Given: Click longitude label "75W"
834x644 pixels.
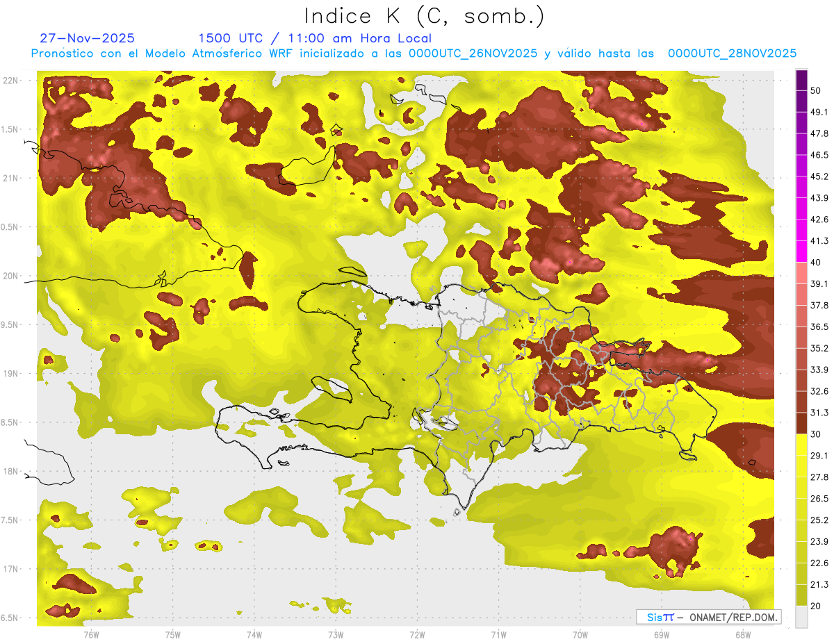Looking at the screenshot, I should [x=172, y=634].
